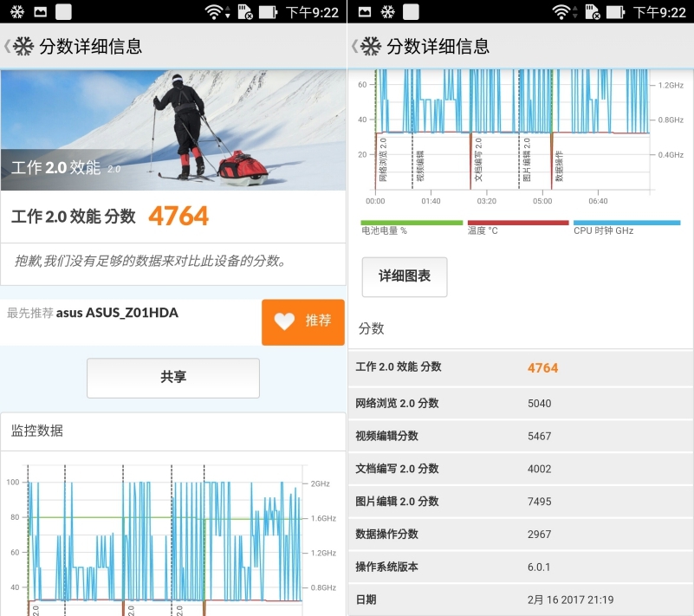Tap the asus ASUS_Z01HDA device name

[x=117, y=313]
